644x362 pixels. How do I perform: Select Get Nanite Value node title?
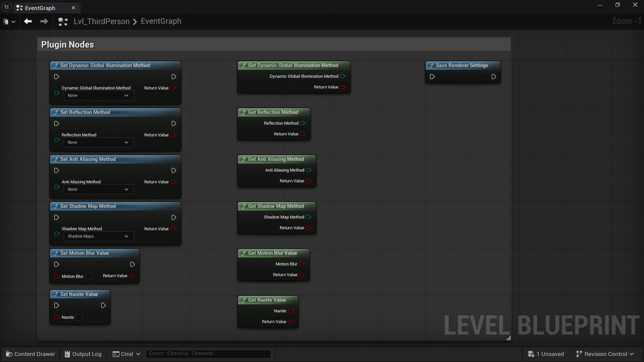click(268, 300)
